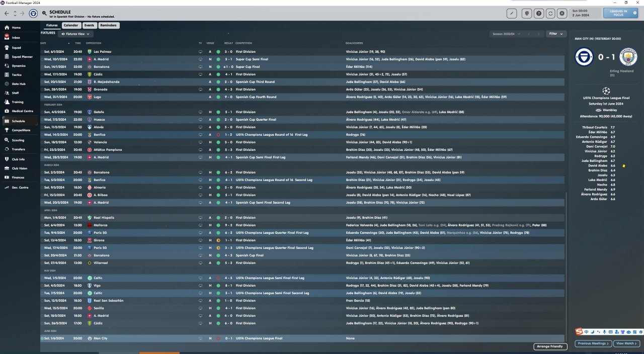Switch to the Events tab
Image resolution: width=644 pixels, height=354 pixels.
tap(89, 25)
